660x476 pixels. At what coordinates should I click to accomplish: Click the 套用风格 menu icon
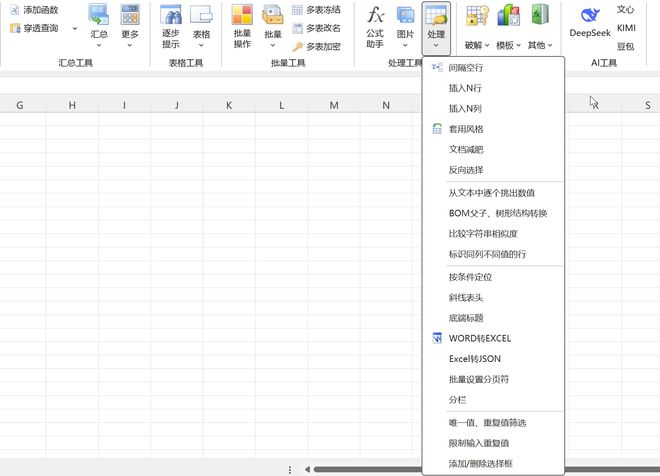[437, 129]
